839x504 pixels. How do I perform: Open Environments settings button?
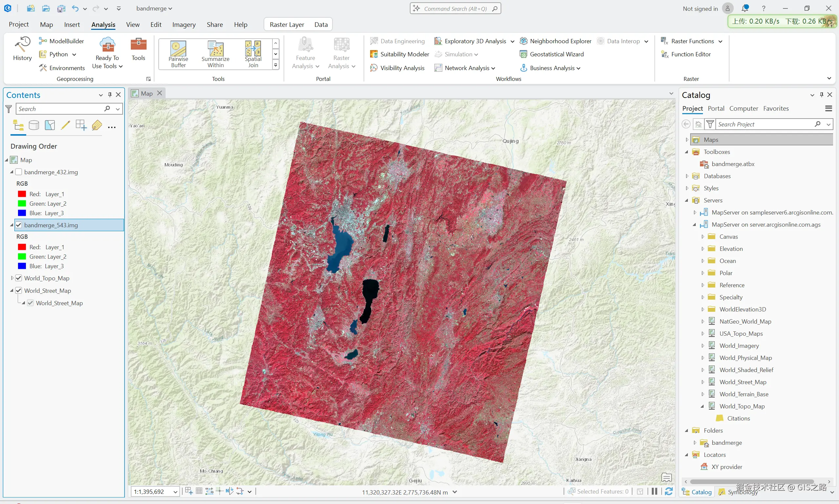point(62,68)
